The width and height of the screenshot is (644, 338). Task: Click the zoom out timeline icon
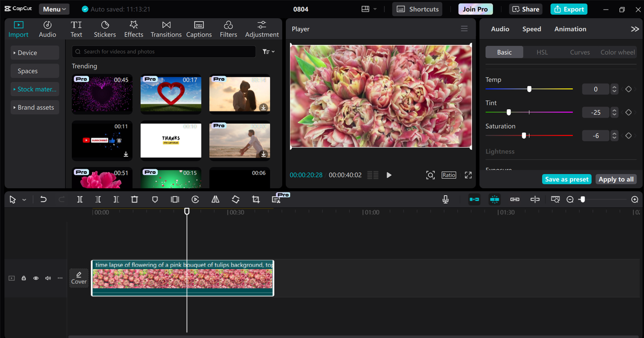click(570, 199)
